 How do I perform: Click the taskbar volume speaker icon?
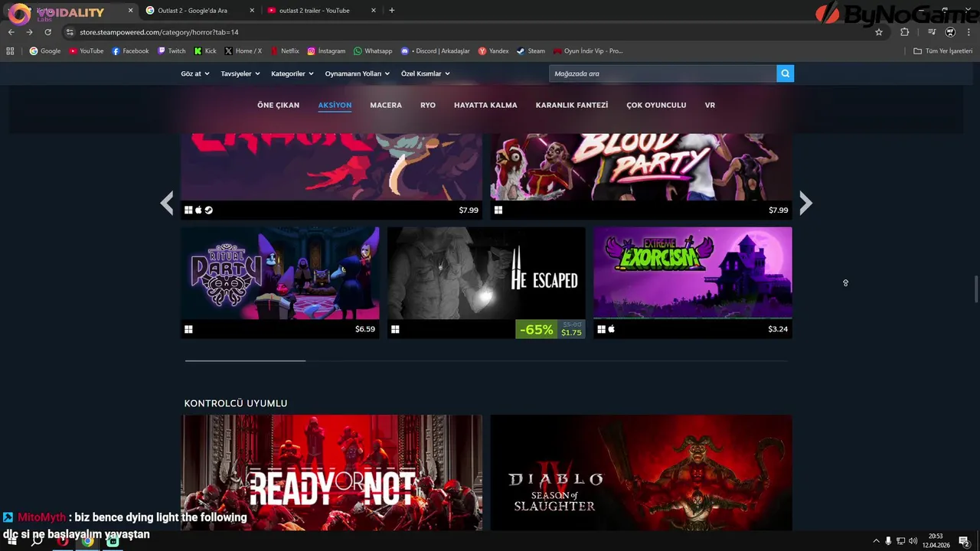[x=913, y=541]
